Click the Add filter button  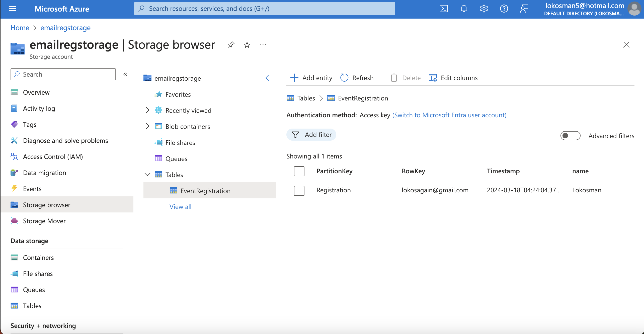(311, 135)
